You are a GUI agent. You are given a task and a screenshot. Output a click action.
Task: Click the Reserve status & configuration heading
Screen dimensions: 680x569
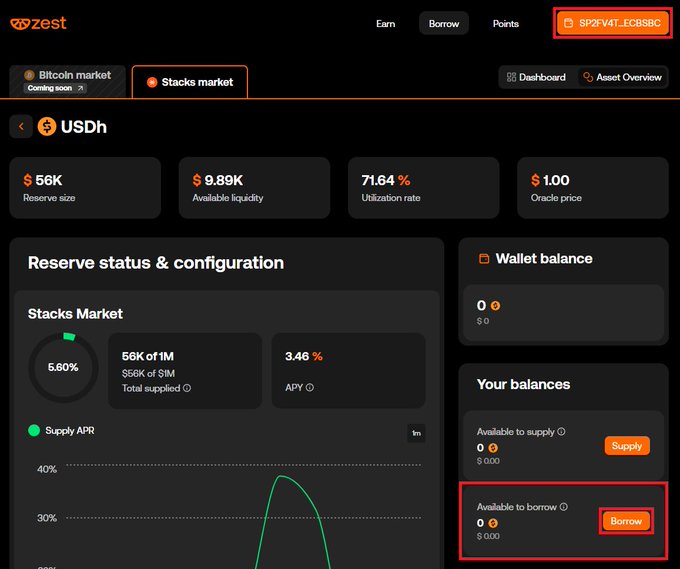pyautogui.click(x=156, y=263)
